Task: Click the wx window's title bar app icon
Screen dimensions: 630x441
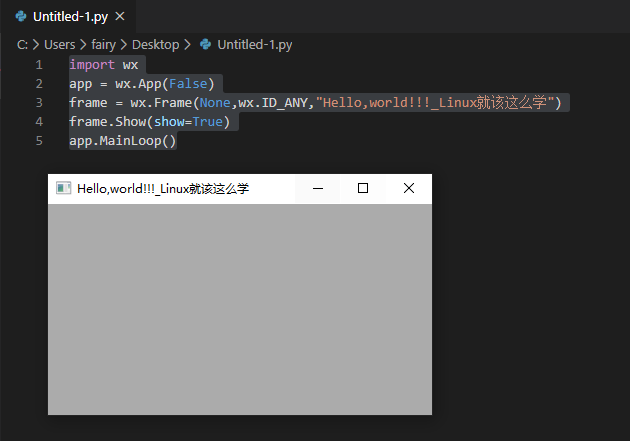Action: (63, 188)
